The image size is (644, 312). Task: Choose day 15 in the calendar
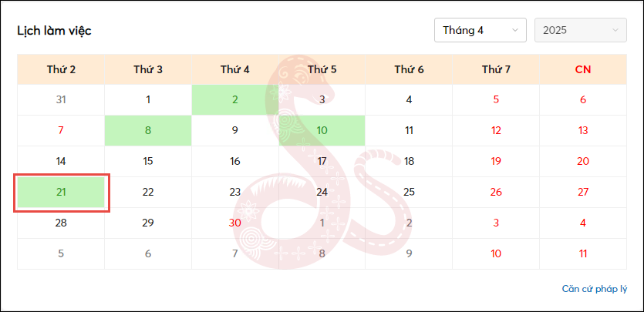click(x=148, y=161)
